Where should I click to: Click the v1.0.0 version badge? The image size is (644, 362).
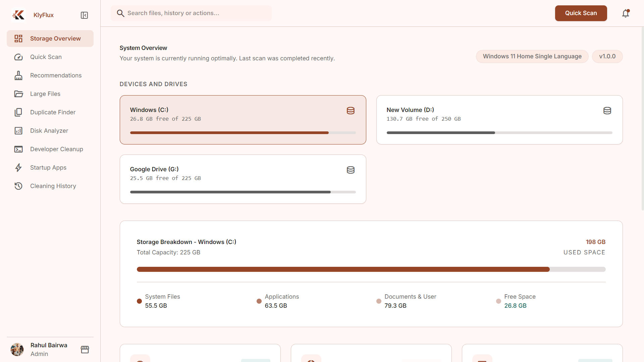(x=607, y=56)
